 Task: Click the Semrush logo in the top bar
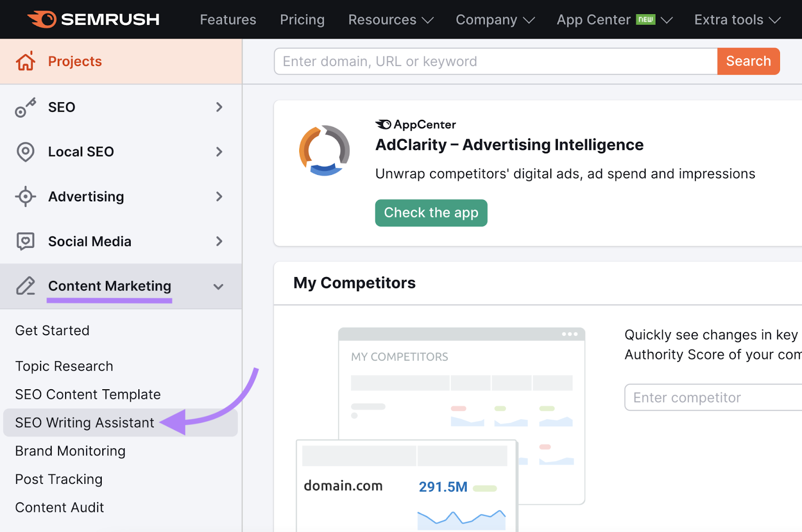(94, 19)
